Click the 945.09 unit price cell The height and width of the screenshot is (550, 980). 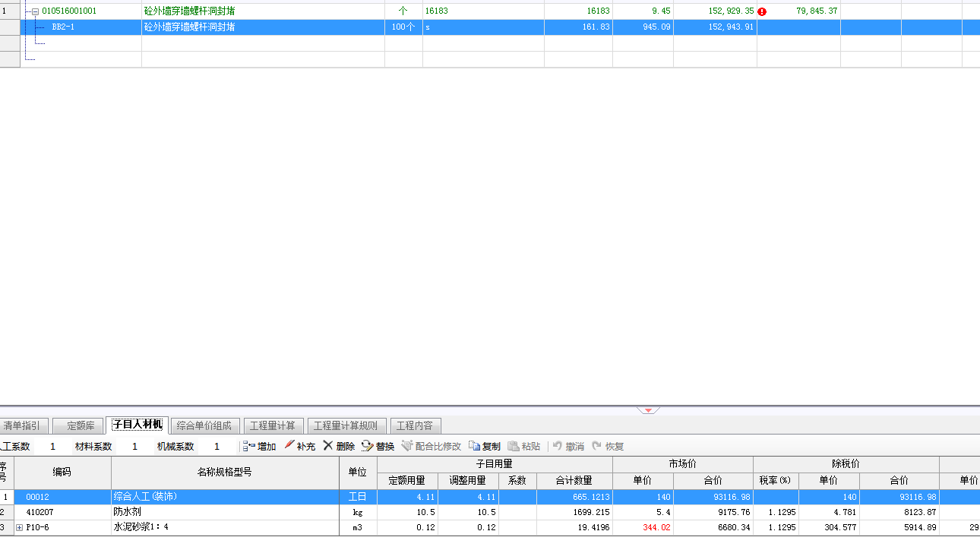coord(643,27)
